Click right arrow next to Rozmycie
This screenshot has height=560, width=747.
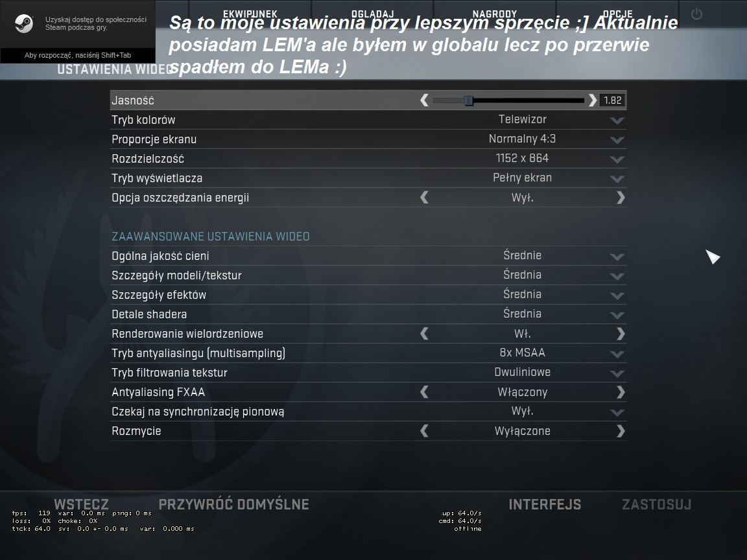click(621, 431)
